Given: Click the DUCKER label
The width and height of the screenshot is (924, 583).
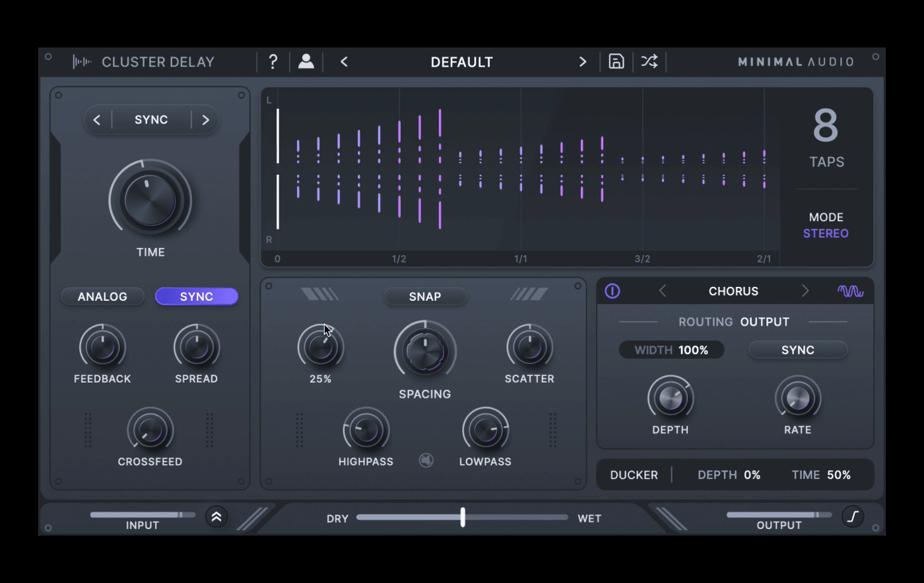Looking at the screenshot, I should pos(634,475).
